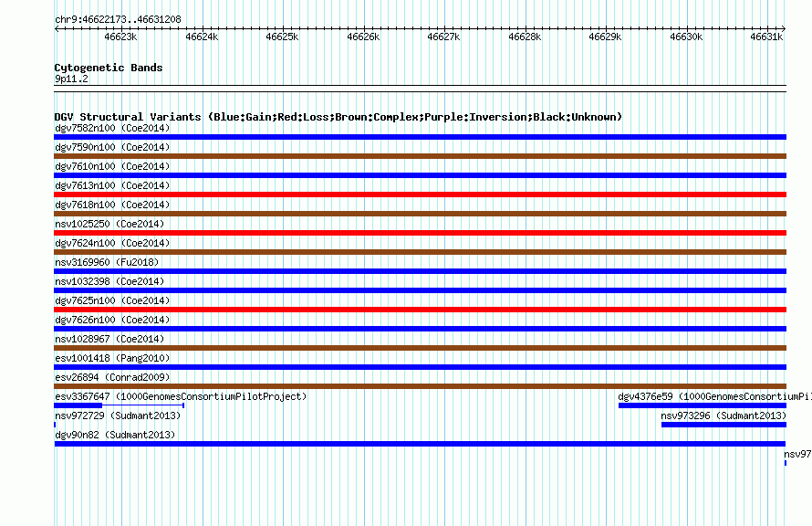Click the 9p11.2 band label

(x=71, y=79)
